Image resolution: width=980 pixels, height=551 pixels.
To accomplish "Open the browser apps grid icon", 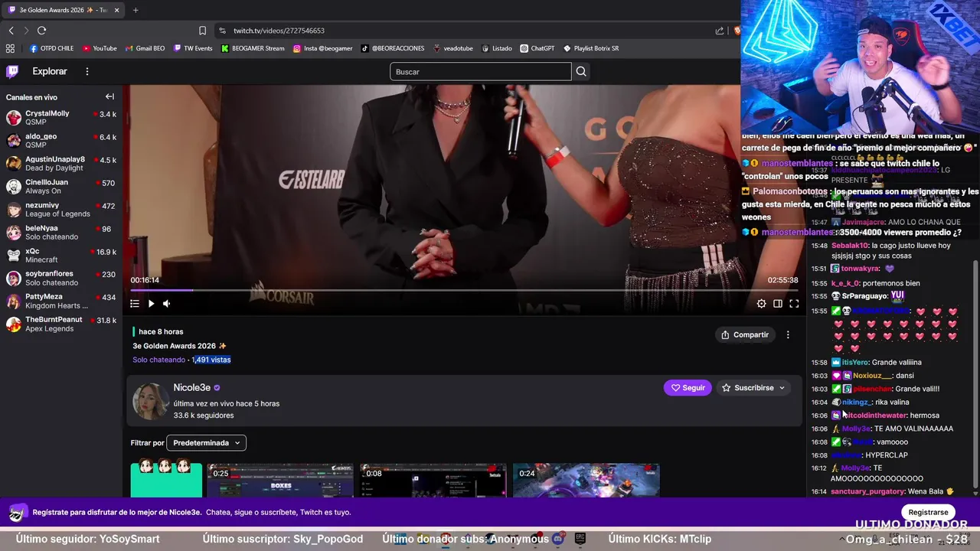I will (x=10, y=48).
